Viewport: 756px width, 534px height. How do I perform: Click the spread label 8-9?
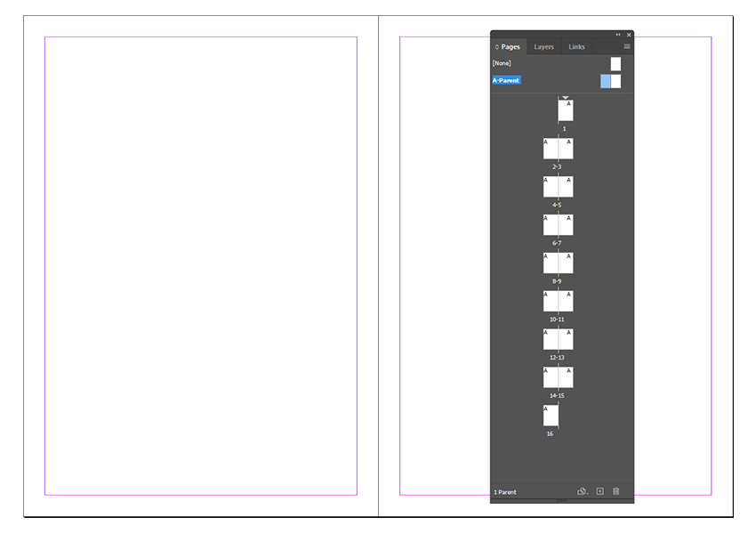click(557, 281)
